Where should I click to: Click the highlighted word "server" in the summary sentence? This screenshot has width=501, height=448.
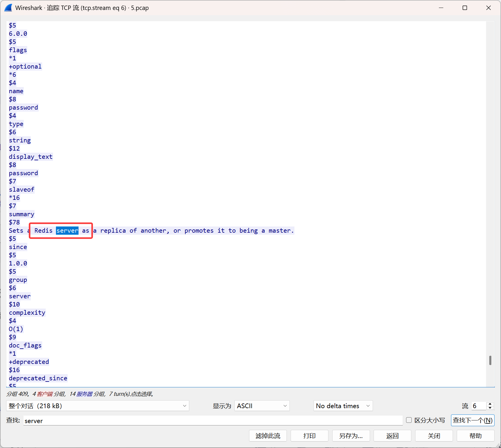(x=67, y=231)
